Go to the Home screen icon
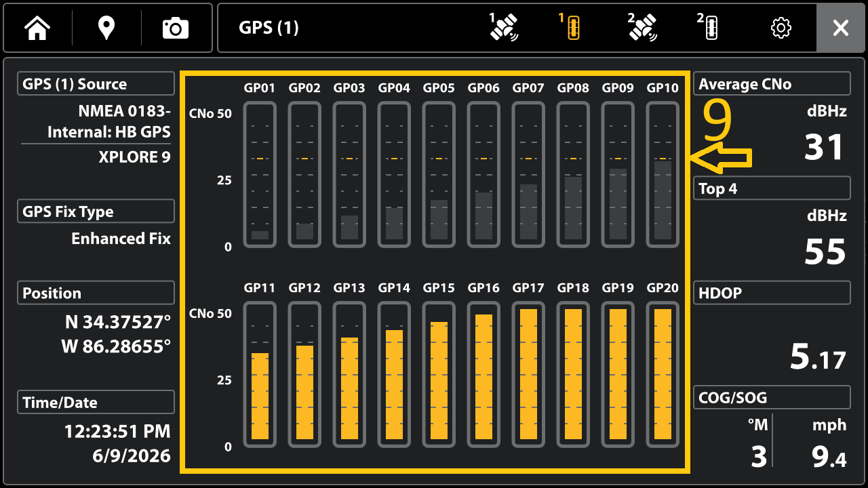 (x=37, y=28)
